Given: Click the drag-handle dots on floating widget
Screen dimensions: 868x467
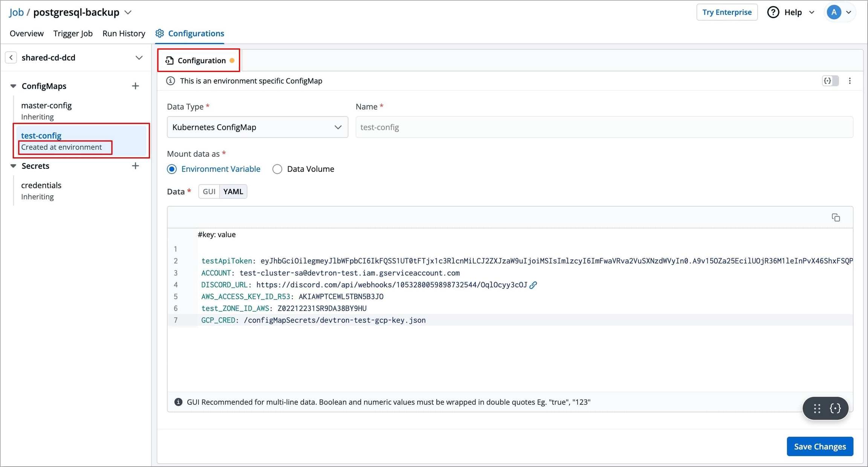Looking at the screenshot, I should (817, 408).
